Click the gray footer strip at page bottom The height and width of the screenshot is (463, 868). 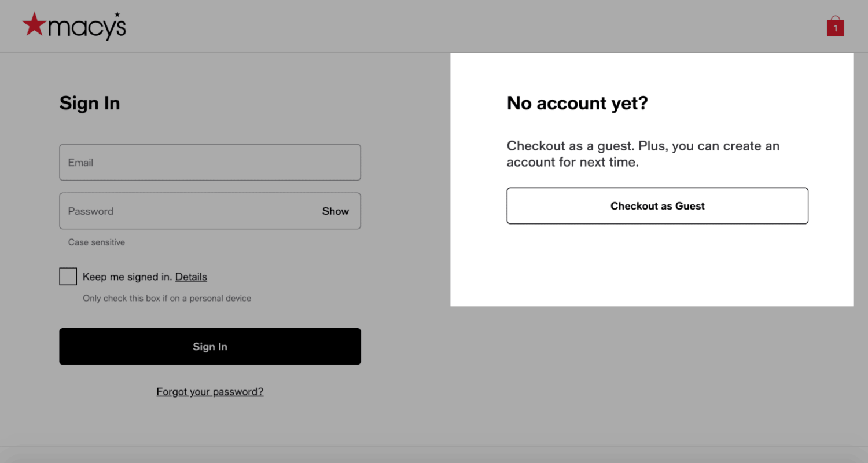pos(434,455)
